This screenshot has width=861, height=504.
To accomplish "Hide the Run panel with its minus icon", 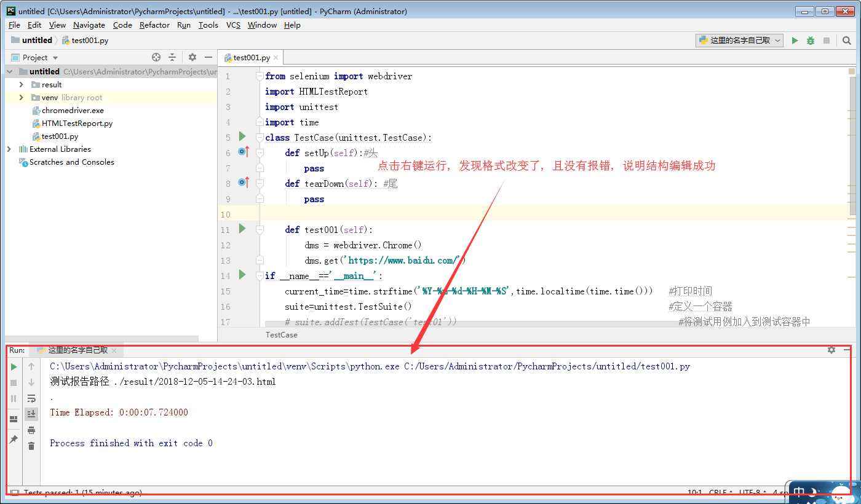I will (x=847, y=350).
